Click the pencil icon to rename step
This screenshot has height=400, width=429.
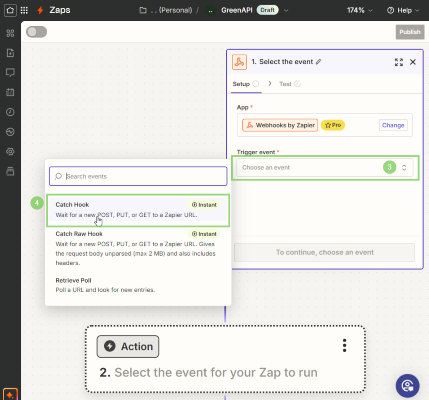click(318, 62)
